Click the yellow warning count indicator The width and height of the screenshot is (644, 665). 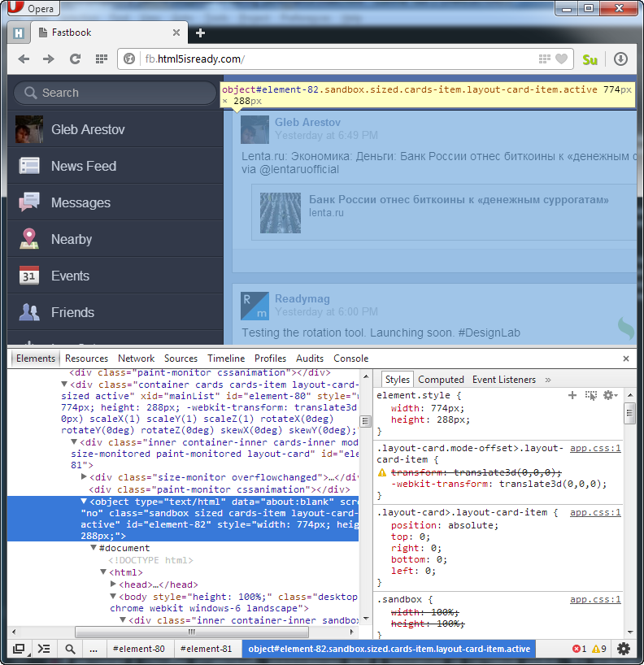pyautogui.click(x=599, y=649)
